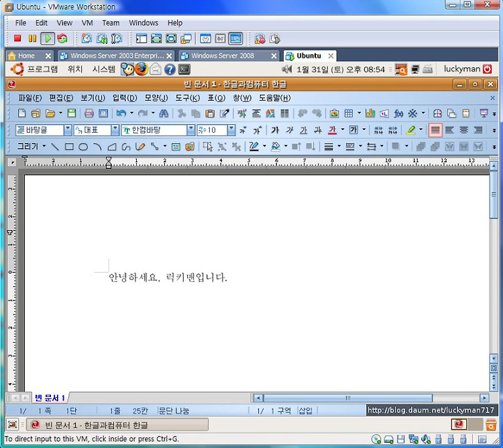Select the ellipse drawing tool

click(x=83, y=147)
